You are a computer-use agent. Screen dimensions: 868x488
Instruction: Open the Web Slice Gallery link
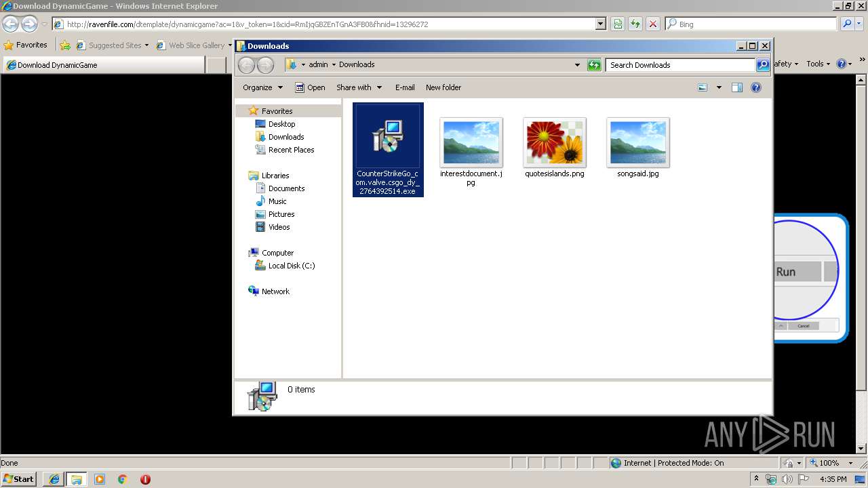point(194,45)
